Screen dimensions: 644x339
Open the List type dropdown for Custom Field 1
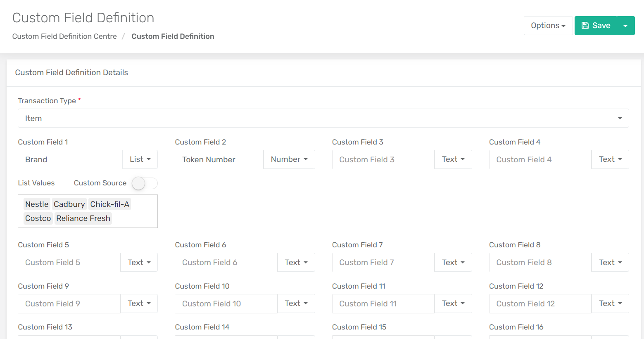click(140, 159)
